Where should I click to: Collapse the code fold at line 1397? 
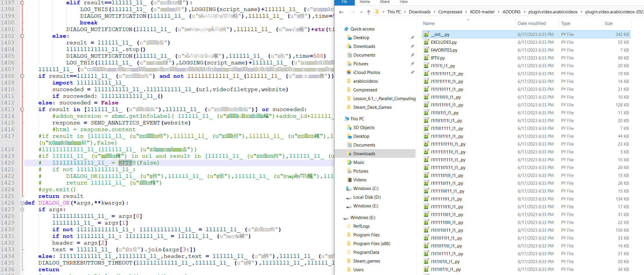(x=22, y=3)
